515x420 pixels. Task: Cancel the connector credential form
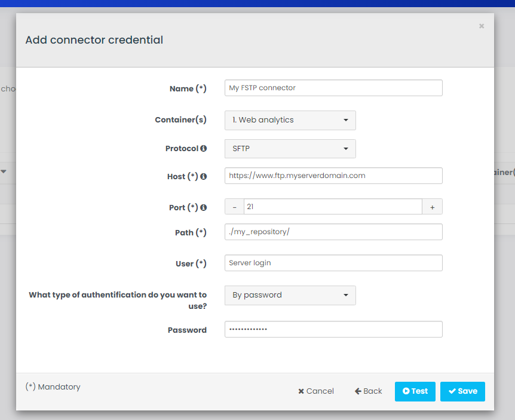pyautogui.click(x=316, y=391)
